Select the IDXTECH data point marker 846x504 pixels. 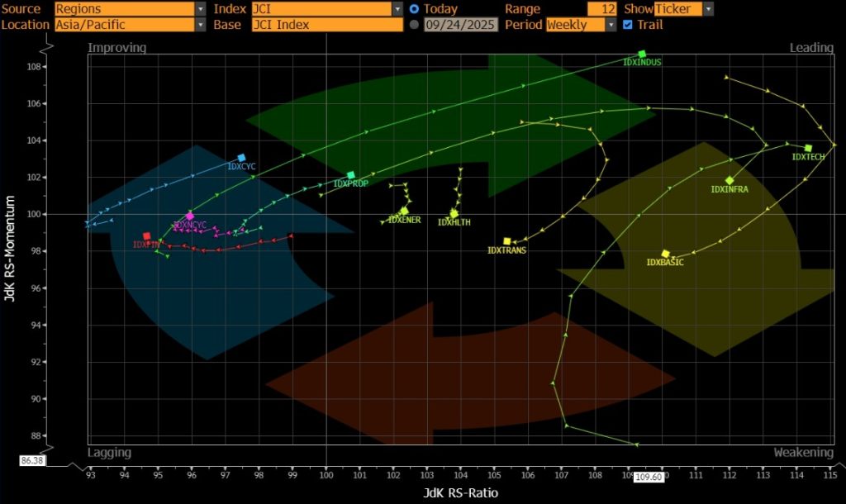click(x=808, y=148)
